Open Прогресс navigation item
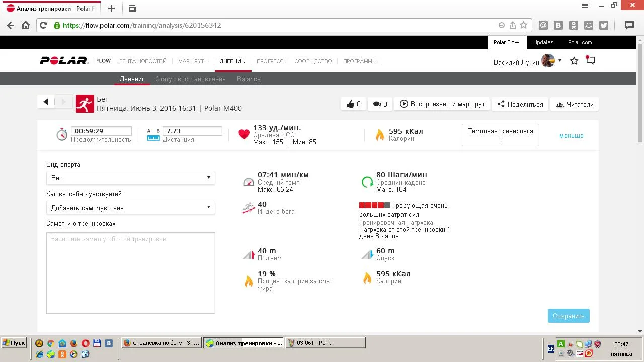644x362 pixels. [270, 61]
